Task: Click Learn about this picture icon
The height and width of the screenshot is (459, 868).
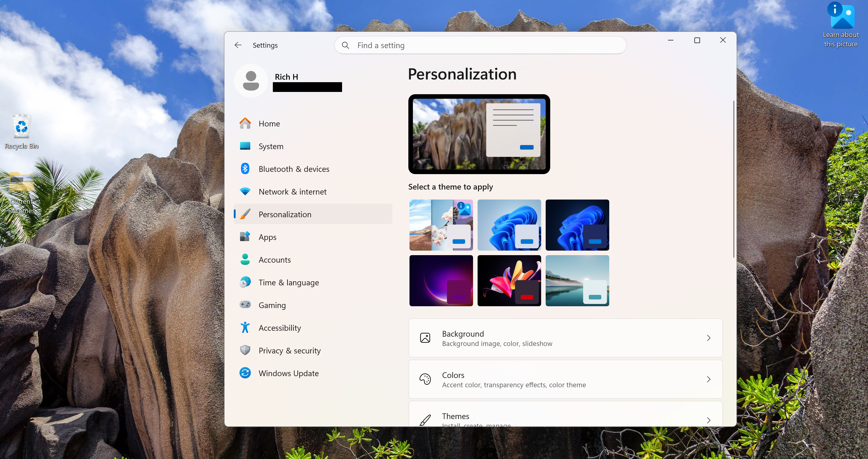Action: (841, 25)
